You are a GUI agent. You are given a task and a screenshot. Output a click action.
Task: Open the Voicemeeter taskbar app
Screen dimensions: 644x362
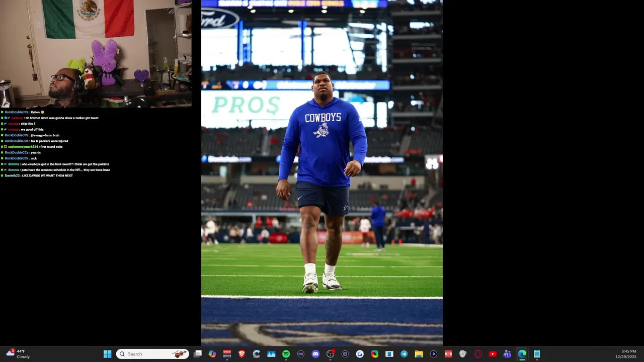tap(227, 354)
